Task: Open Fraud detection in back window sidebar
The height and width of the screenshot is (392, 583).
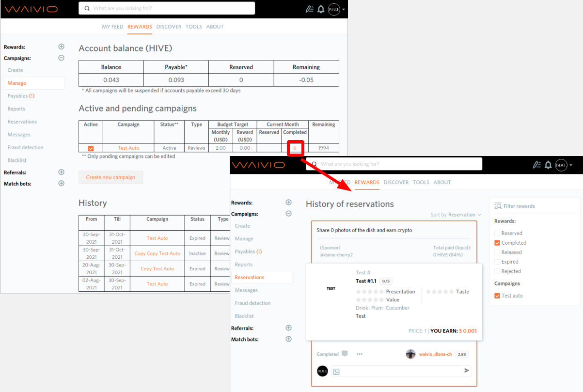Action: click(25, 147)
